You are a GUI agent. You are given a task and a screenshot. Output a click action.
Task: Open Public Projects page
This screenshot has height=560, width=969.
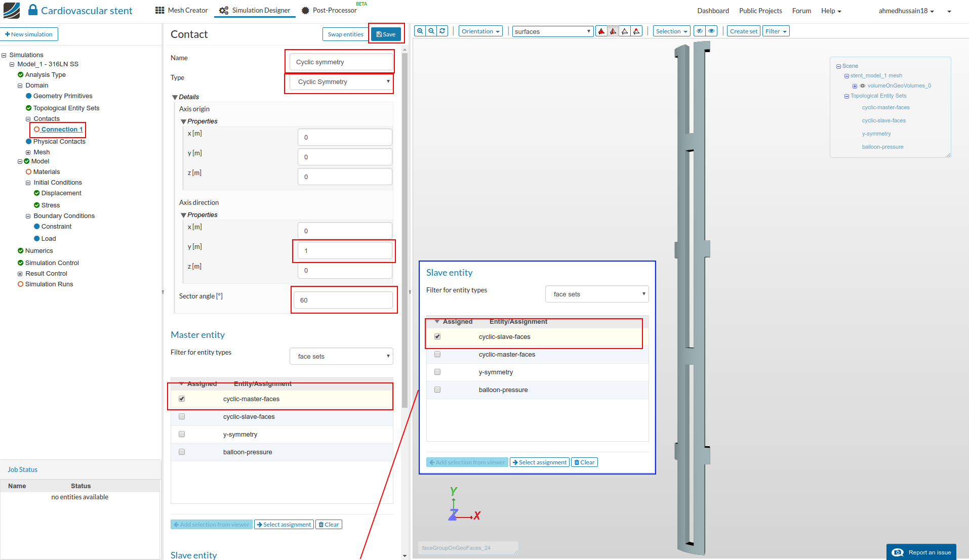(x=760, y=11)
